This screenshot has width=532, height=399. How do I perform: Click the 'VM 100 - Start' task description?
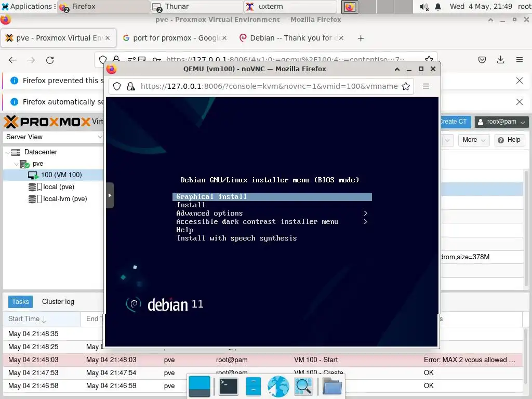point(316,360)
